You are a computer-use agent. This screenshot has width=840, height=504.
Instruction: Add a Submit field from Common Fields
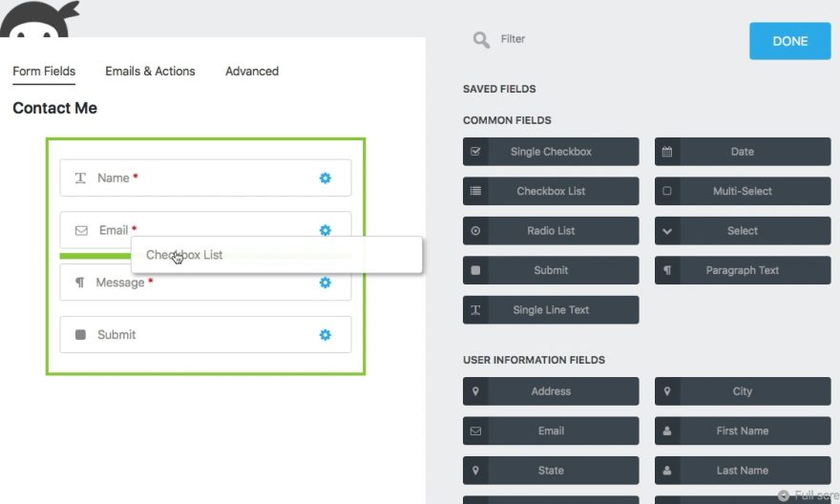point(551,270)
